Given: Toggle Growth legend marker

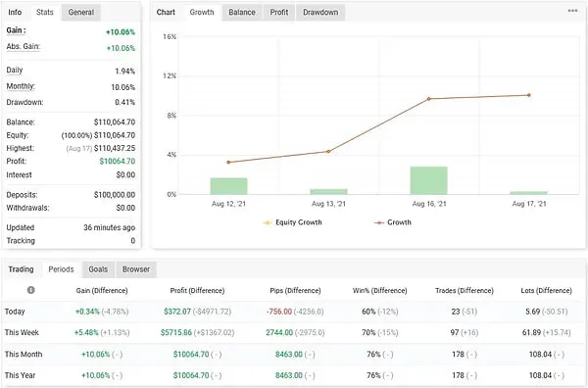Looking at the screenshot, I should (378, 222).
